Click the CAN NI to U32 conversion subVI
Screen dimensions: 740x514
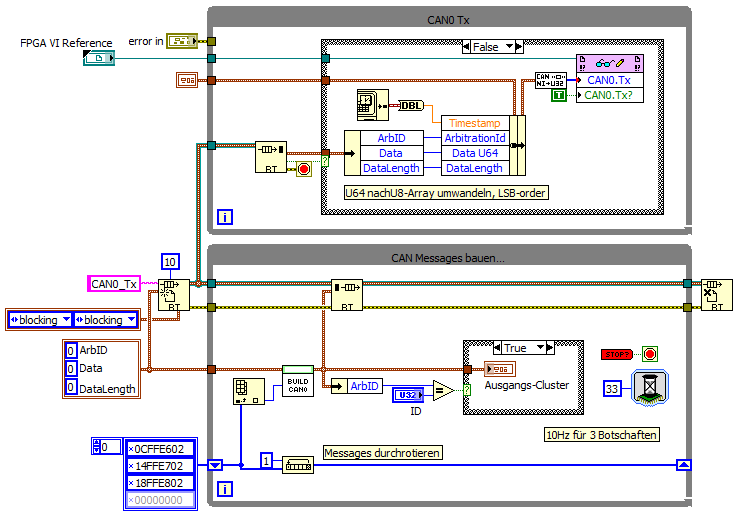pos(551,80)
